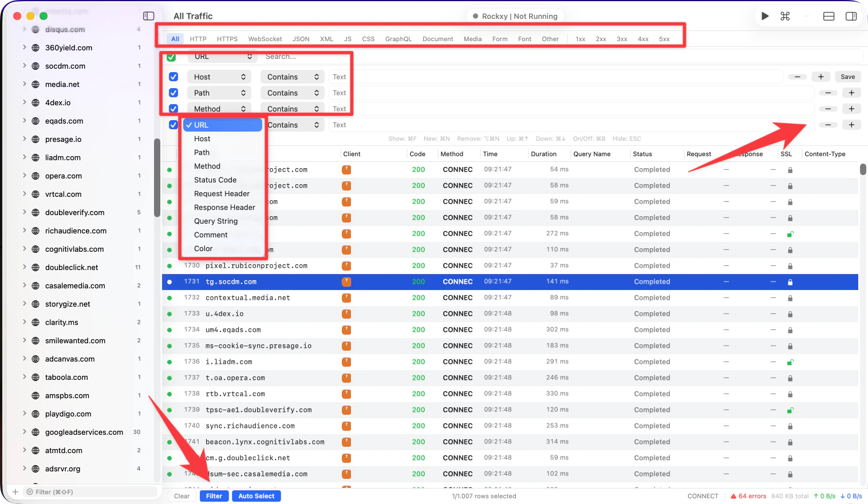Open the URL dropdown beside the Search field
The image size is (868, 504).
coord(222,57)
